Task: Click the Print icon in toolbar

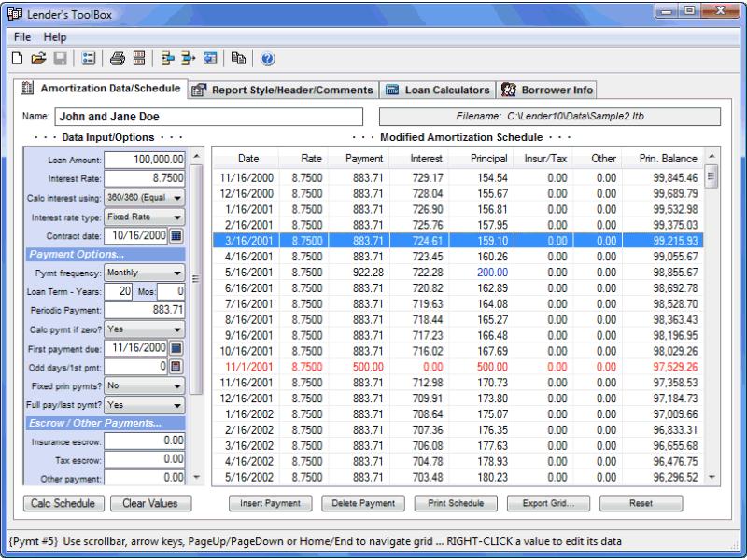Action: click(x=118, y=59)
